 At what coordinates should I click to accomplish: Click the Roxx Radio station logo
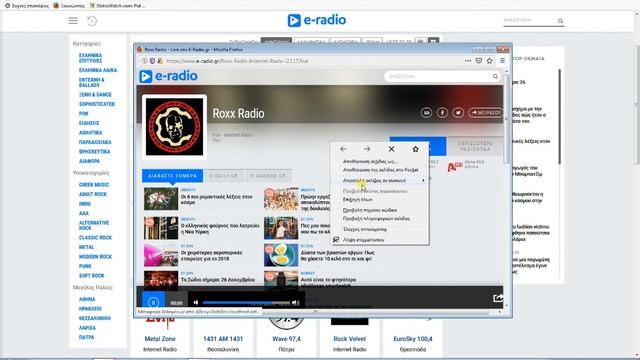tap(174, 127)
